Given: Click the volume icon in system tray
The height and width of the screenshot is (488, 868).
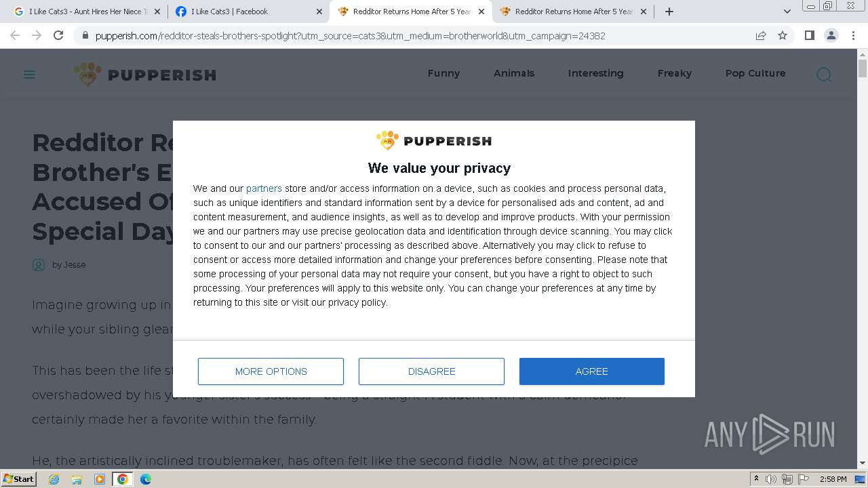Looking at the screenshot, I should pos(771,479).
